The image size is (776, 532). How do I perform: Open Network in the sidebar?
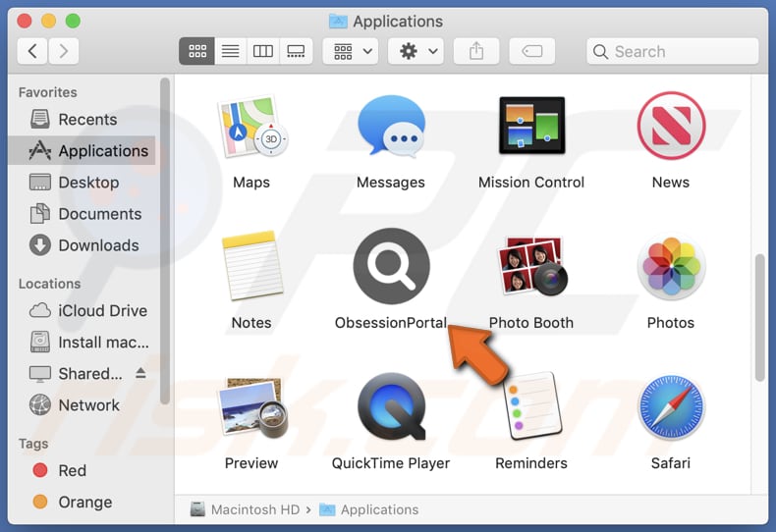coord(83,405)
